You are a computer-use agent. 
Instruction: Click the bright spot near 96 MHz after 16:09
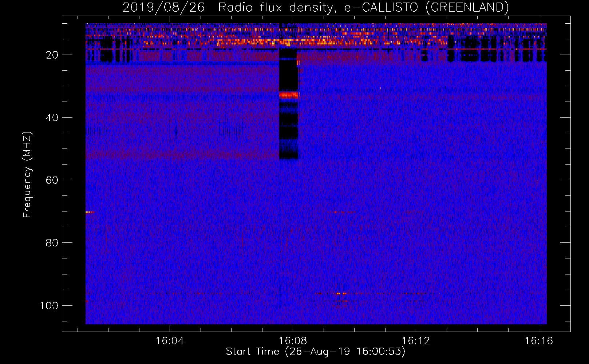(341, 293)
